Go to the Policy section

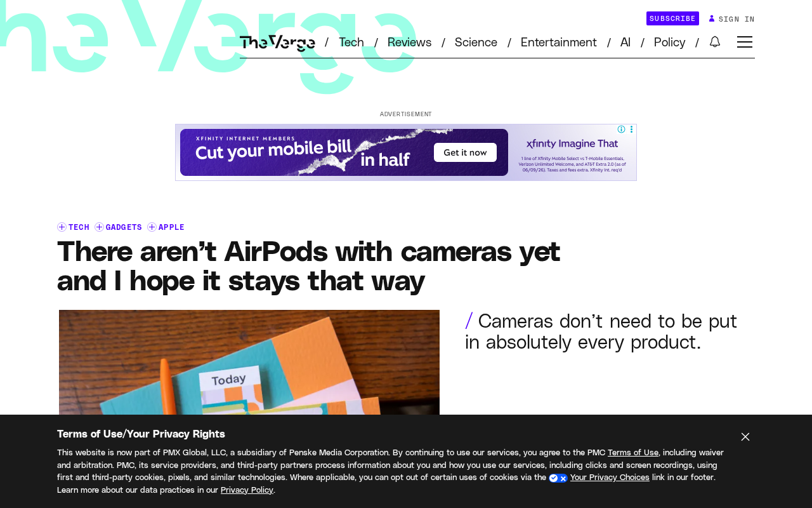click(669, 43)
